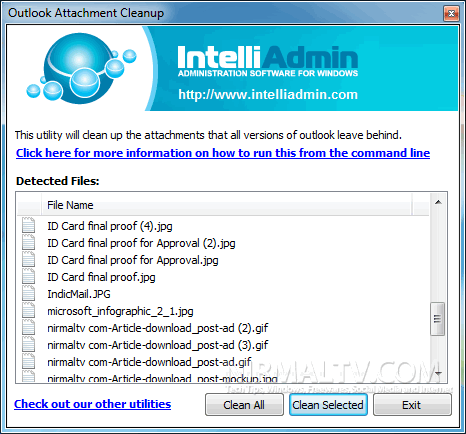This screenshot has height=434, width=466.
Task: Click file icon beside ID Card final proof (4).jpg
Action: [x=28, y=225]
